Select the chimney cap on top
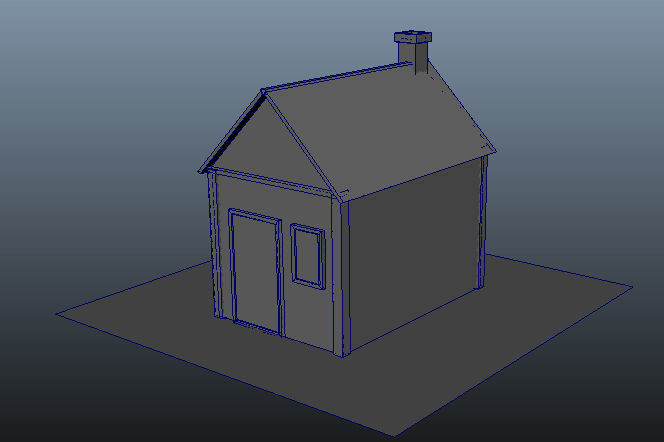 (413, 37)
